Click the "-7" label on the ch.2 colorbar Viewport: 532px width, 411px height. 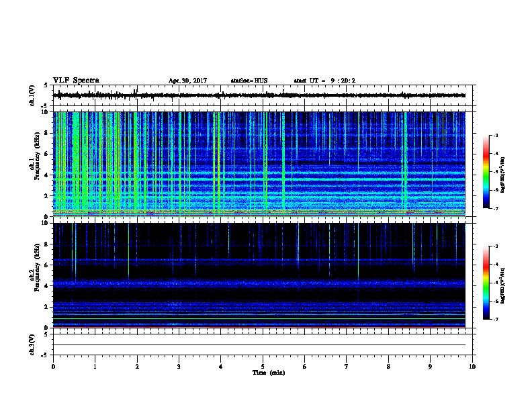point(496,320)
